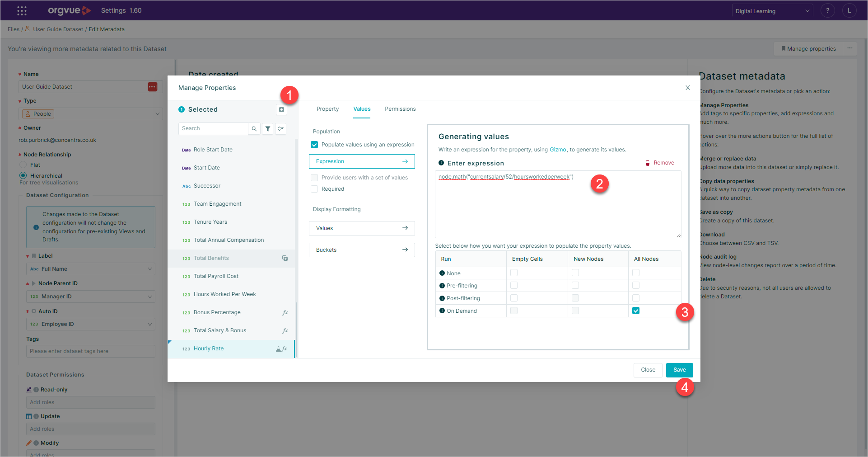Click the copy icon on Total Benefits
The image size is (868, 457).
pyautogui.click(x=285, y=258)
